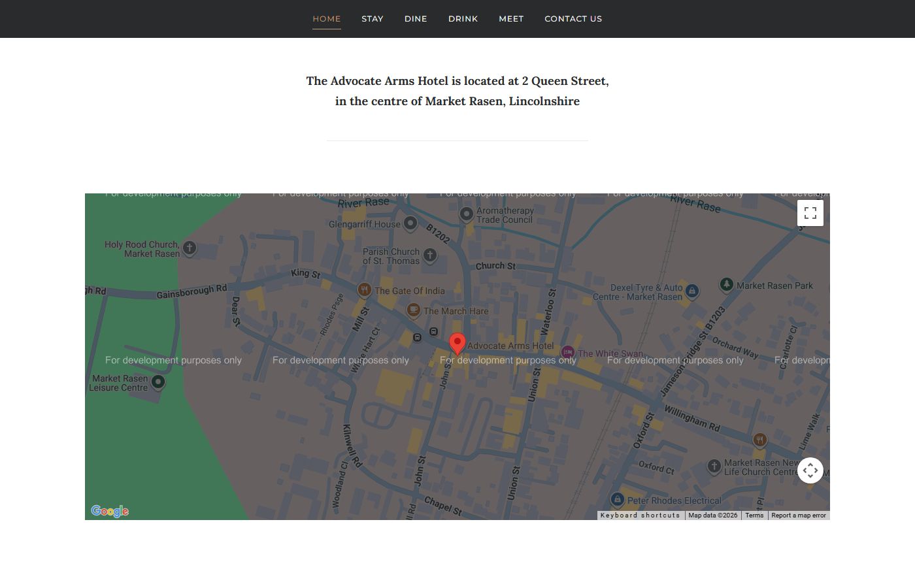915x588 pixels.
Task: Click the Willingham Rd street label
Action: click(692, 418)
